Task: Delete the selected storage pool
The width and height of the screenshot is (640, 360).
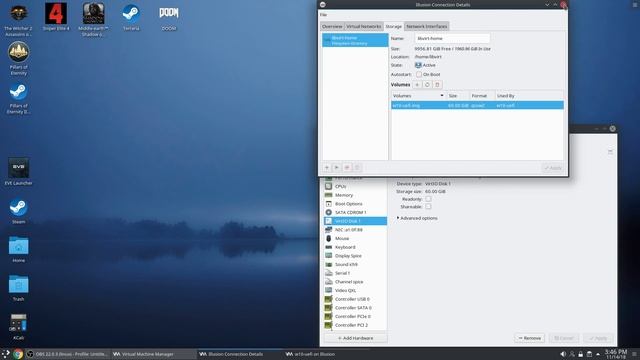Action: tap(357, 168)
